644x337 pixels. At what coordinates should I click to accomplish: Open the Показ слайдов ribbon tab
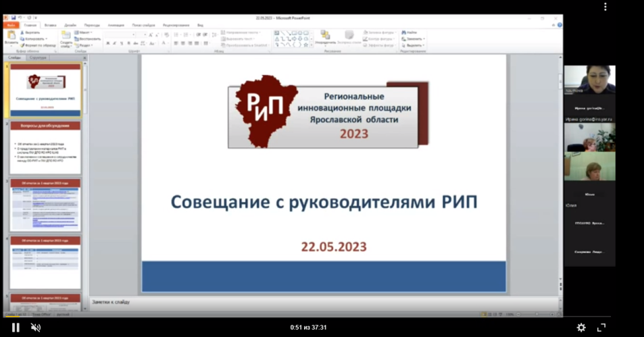click(143, 25)
